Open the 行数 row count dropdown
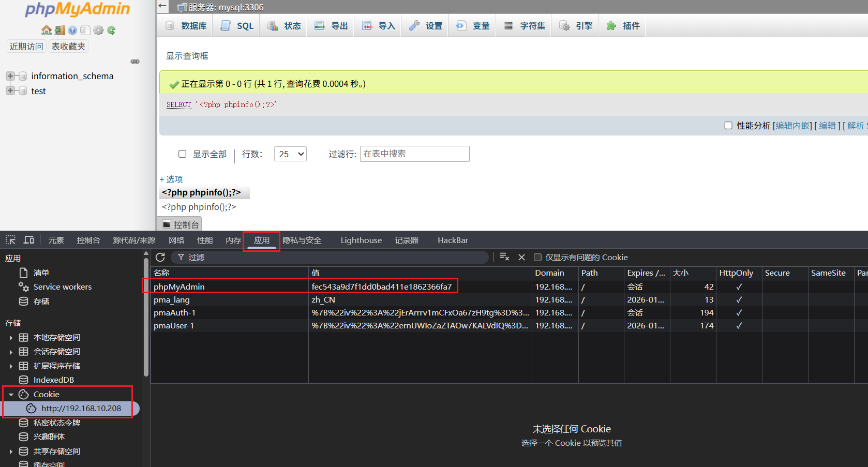This screenshot has height=467, width=868. click(290, 154)
